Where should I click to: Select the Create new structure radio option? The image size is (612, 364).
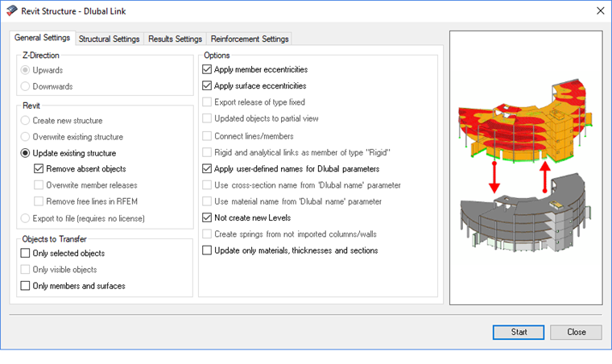click(26, 120)
